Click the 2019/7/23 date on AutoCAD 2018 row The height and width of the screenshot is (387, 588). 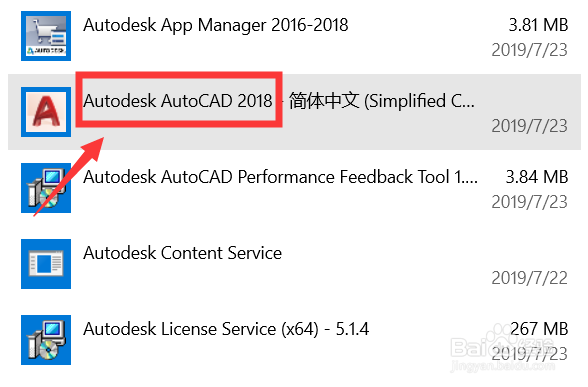click(x=530, y=126)
